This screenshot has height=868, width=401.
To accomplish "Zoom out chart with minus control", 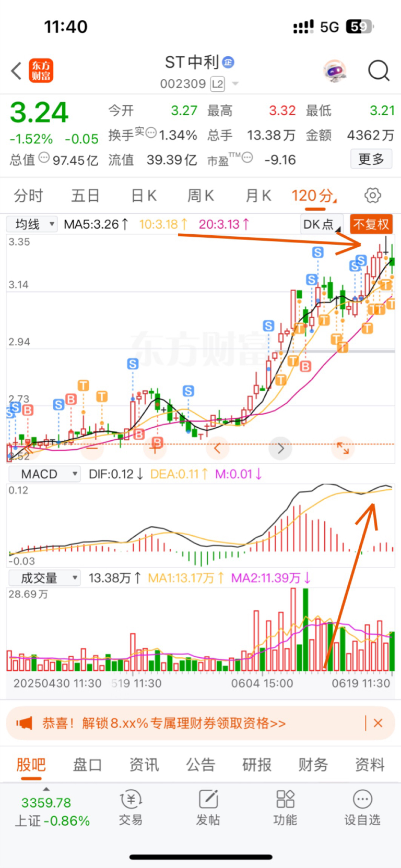I will [x=92, y=448].
